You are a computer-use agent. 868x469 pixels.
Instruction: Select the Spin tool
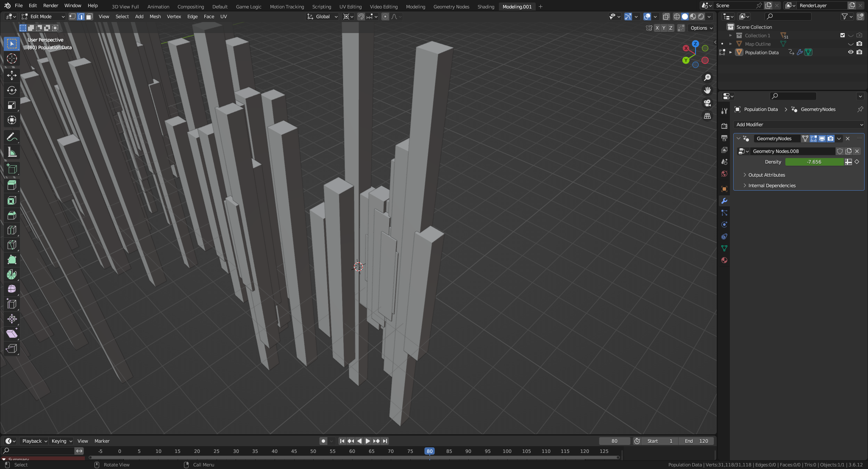point(12,275)
